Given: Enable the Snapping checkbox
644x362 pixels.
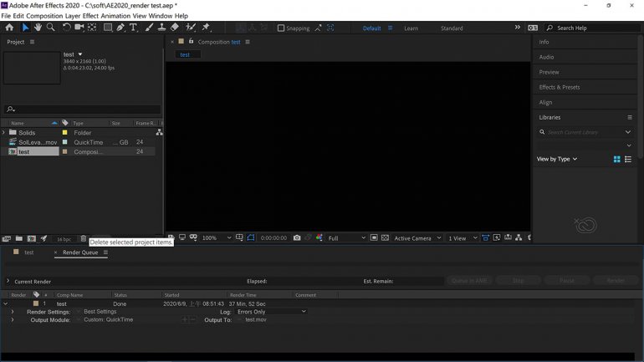Looking at the screenshot, I should (281, 28).
